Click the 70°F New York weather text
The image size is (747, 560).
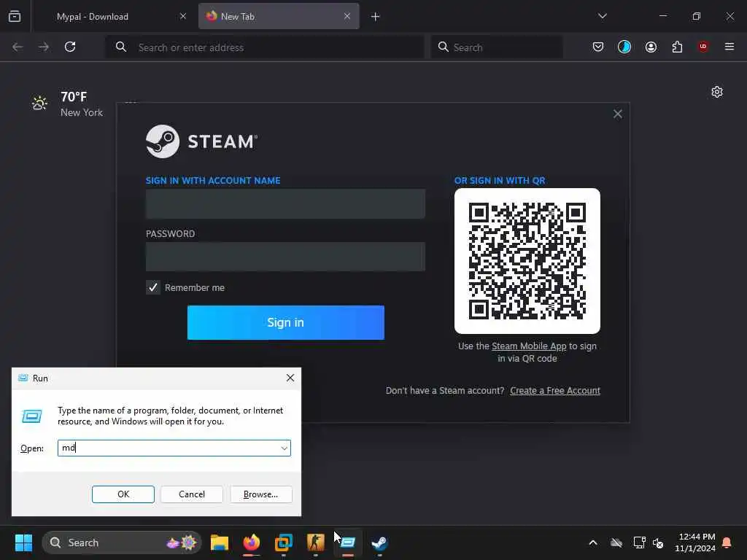(x=82, y=104)
